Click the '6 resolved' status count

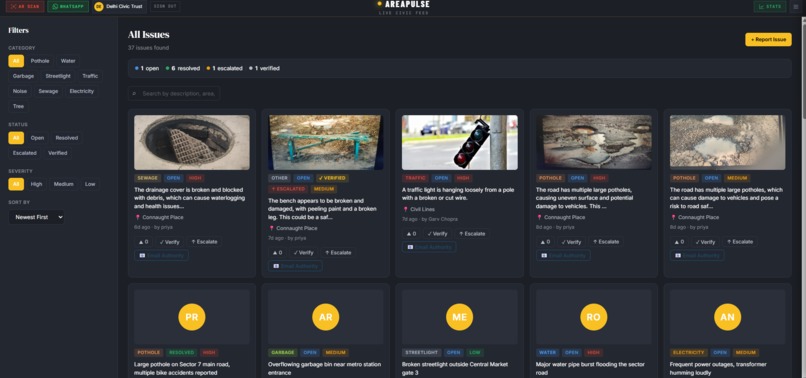182,68
